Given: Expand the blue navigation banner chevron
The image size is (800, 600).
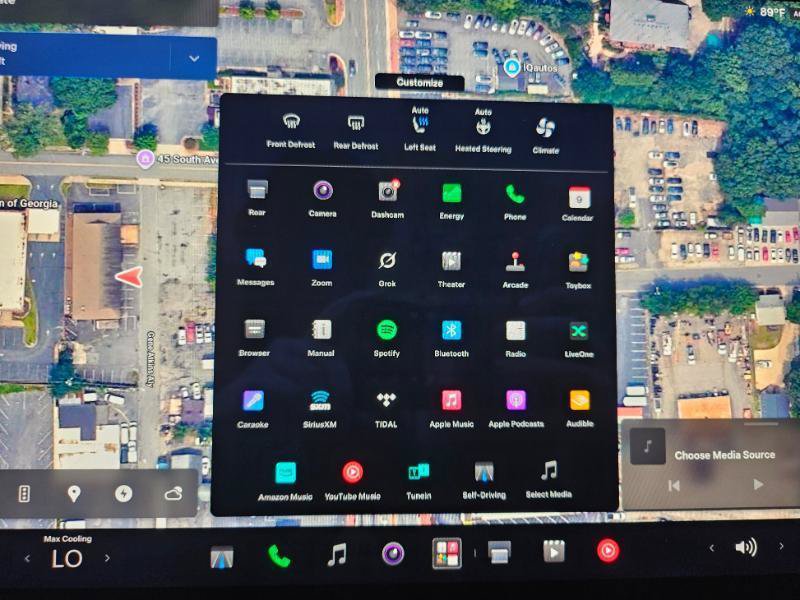Looking at the screenshot, I should pyautogui.click(x=194, y=58).
